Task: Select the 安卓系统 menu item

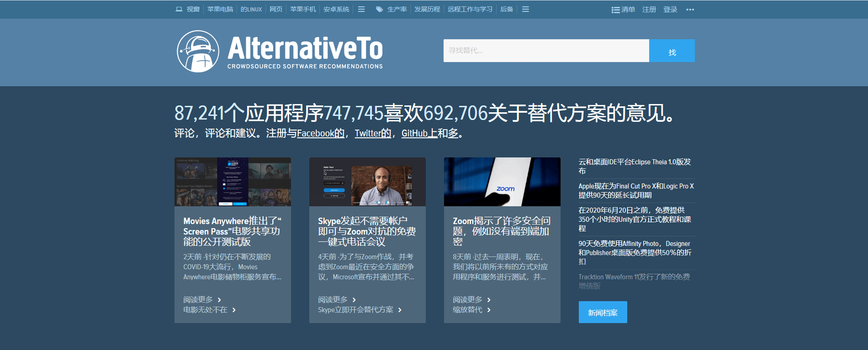Action: (x=336, y=9)
